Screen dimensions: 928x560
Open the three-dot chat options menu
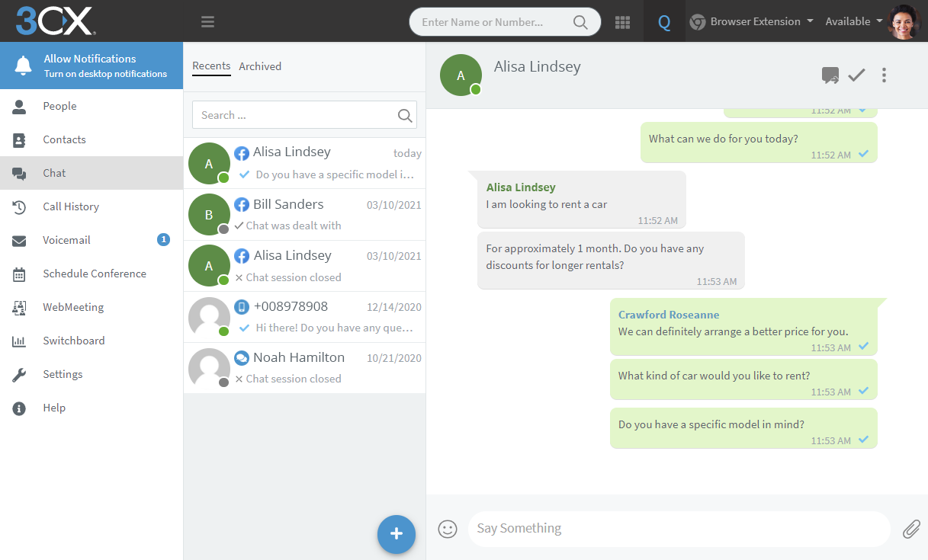pyautogui.click(x=884, y=75)
